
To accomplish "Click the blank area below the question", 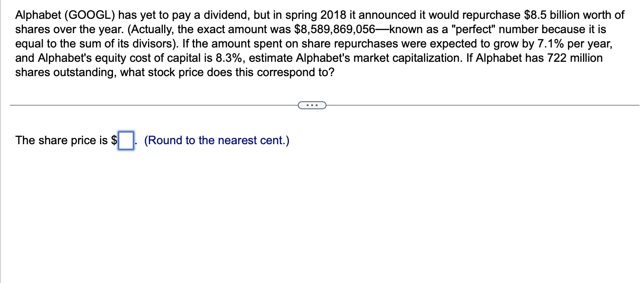I will pyautogui.click(x=314, y=210).
